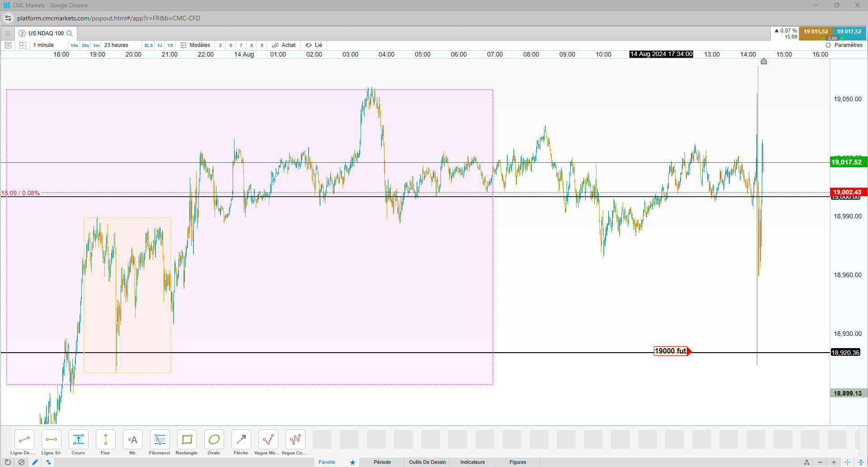
Task: Click the blue up-down arrows icon
Action: point(48,462)
